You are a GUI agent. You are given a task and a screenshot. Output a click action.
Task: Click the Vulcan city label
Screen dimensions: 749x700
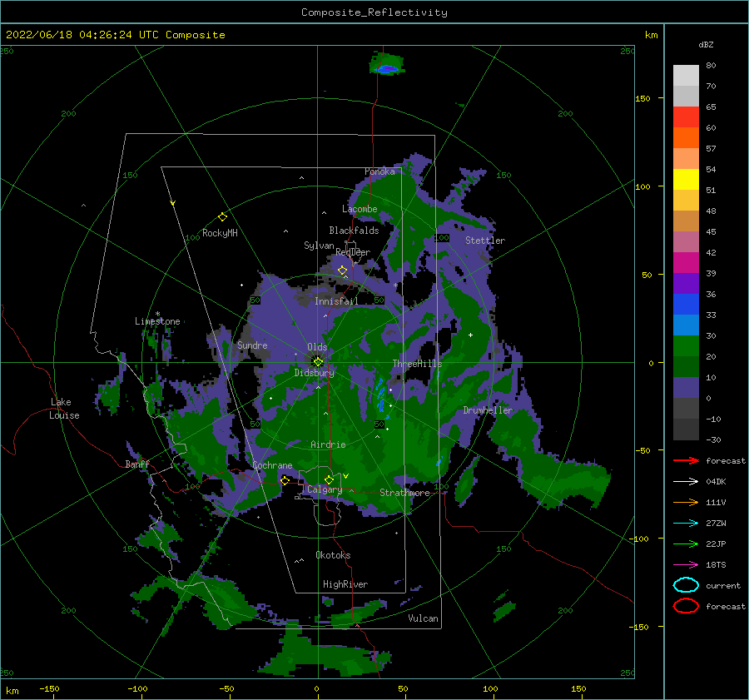(423, 618)
